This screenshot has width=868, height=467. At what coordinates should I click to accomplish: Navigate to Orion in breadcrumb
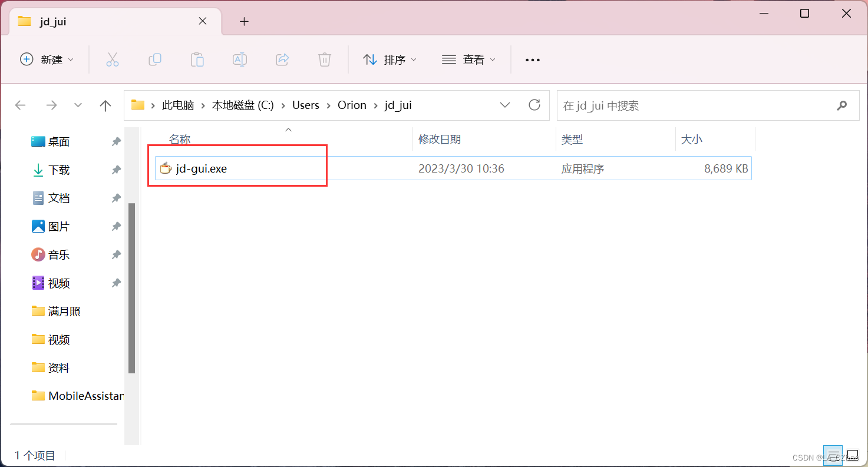point(352,105)
